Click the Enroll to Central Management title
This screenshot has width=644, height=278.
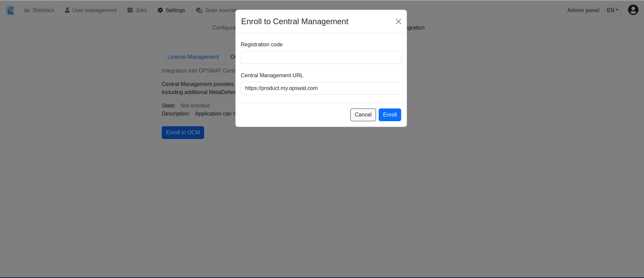point(295,21)
